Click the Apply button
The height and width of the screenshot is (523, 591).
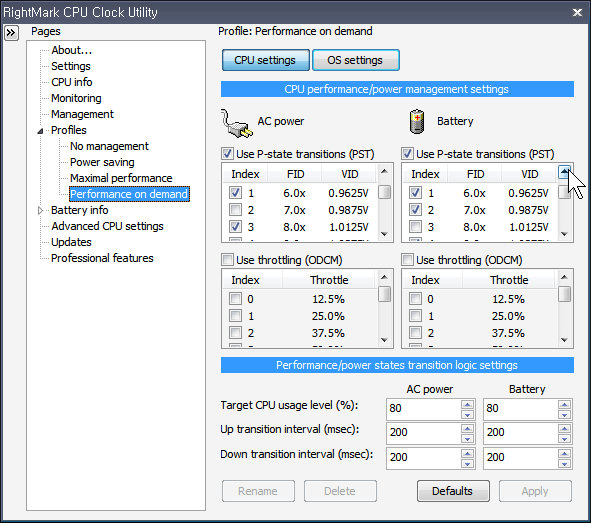(x=535, y=491)
